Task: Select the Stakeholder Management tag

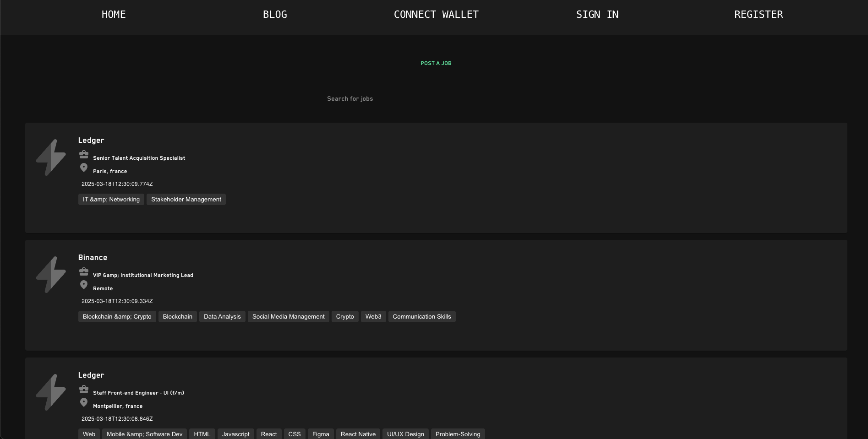Action: [x=186, y=200]
